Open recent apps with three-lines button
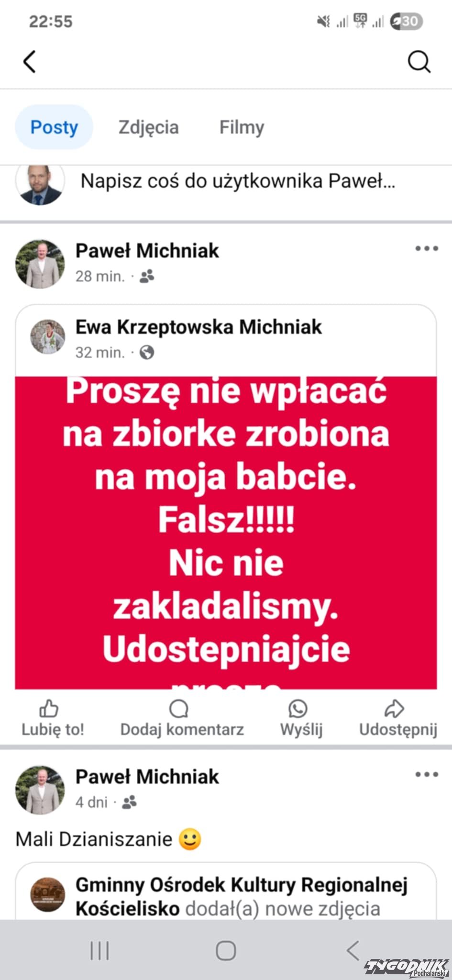This screenshot has width=452, height=980. point(99,950)
